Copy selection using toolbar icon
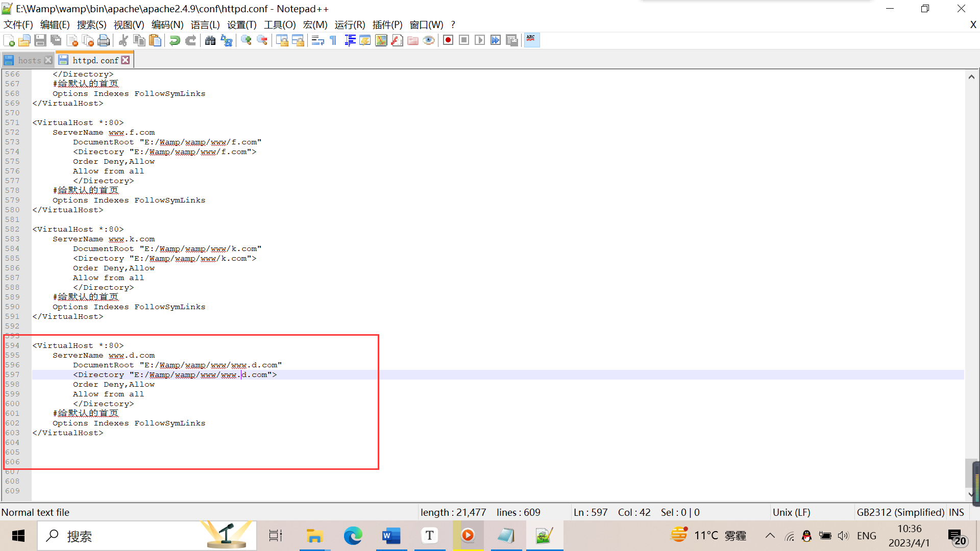 139,40
